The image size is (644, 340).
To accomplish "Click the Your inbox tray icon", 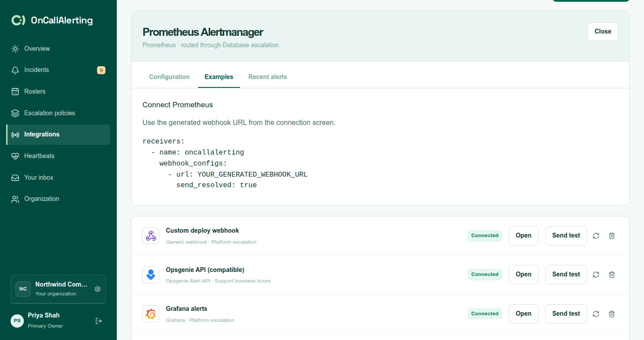I will (15, 178).
